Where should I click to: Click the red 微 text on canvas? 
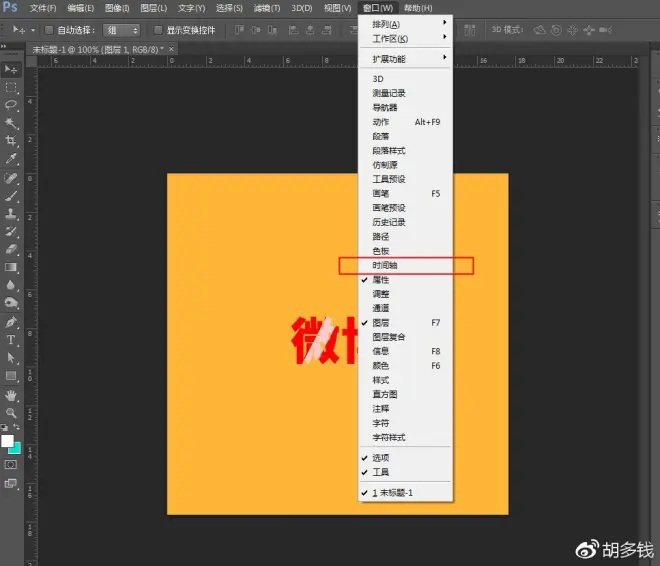(x=315, y=340)
